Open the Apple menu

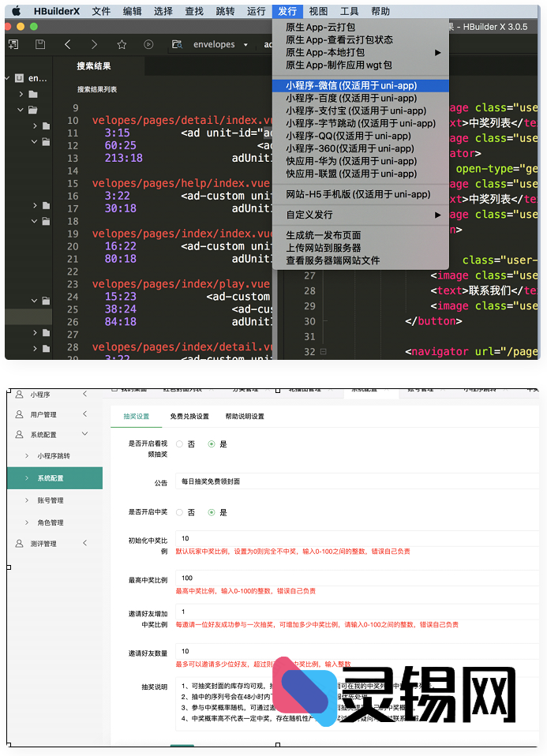[x=15, y=11]
